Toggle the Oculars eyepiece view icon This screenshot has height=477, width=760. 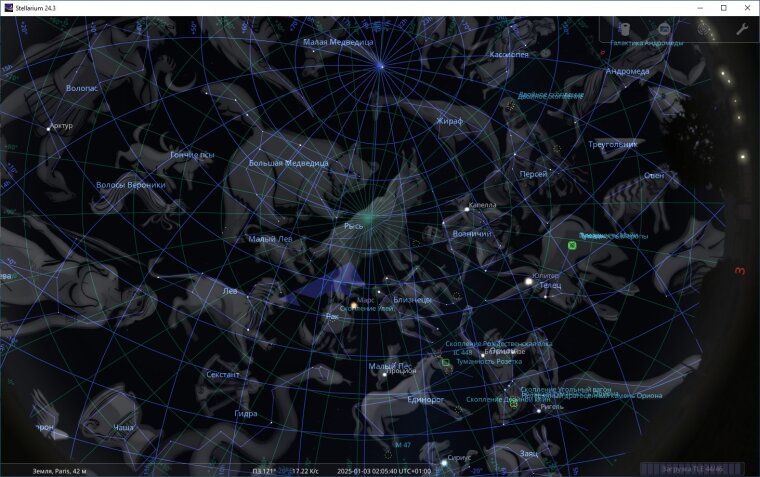coord(624,29)
